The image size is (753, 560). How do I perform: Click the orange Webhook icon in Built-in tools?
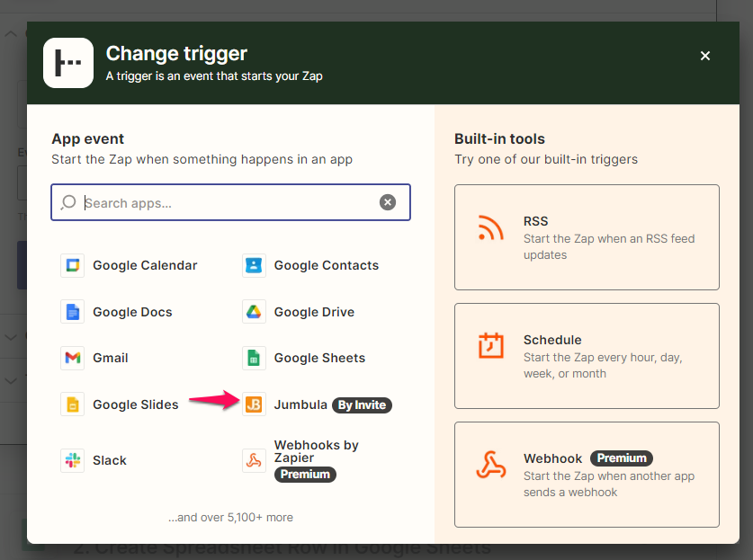[490, 465]
